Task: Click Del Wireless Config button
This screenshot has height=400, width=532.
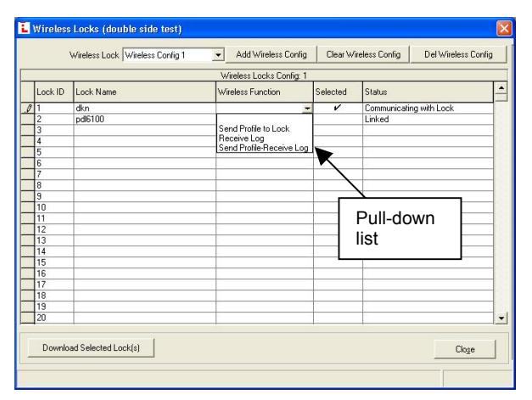Action: [x=458, y=54]
